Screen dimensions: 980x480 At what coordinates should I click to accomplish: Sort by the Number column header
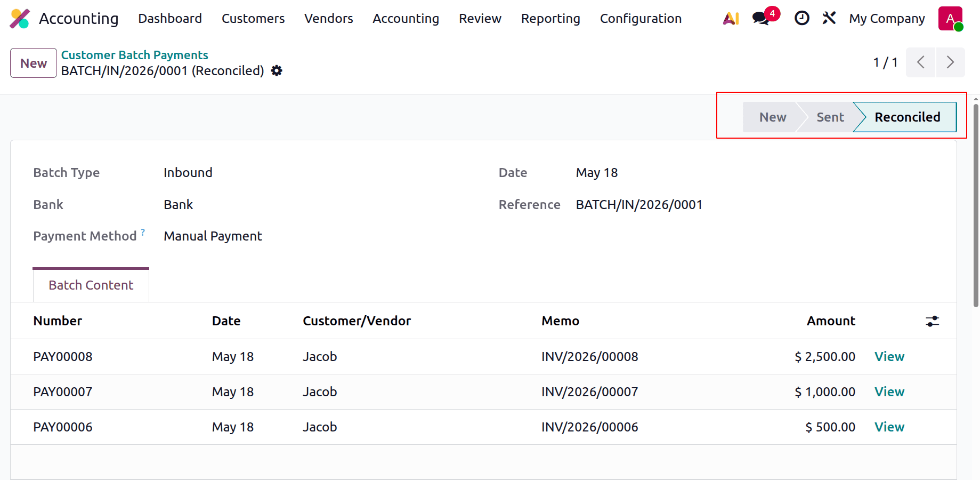click(x=58, y=321)
